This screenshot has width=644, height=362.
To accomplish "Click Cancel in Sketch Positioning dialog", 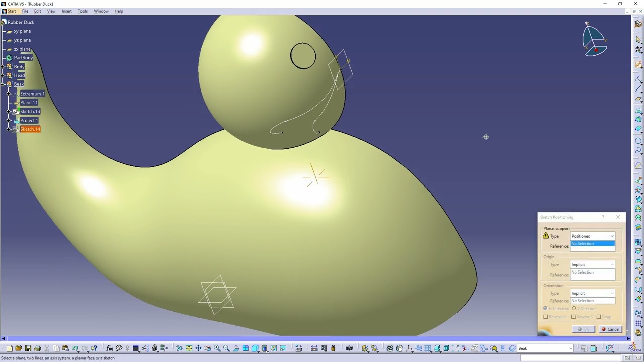I will (x=610, y=329).
